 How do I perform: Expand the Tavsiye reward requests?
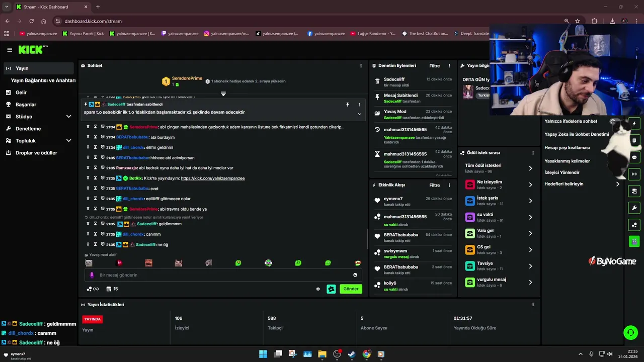point(530,266)
